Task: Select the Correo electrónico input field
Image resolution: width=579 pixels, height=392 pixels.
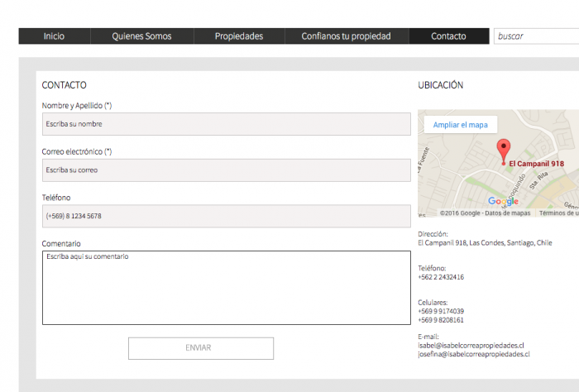Action: pyautogui.click(x=226, y=170)
